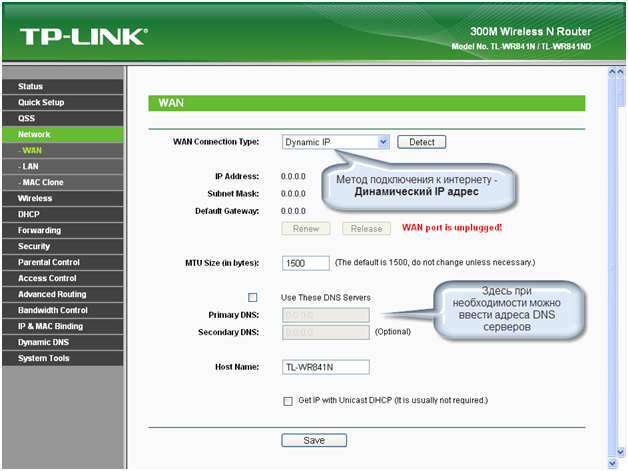Click the Subnet Mask value 0.0.0.0
The image size is (628, 471).
coord(293,194)
